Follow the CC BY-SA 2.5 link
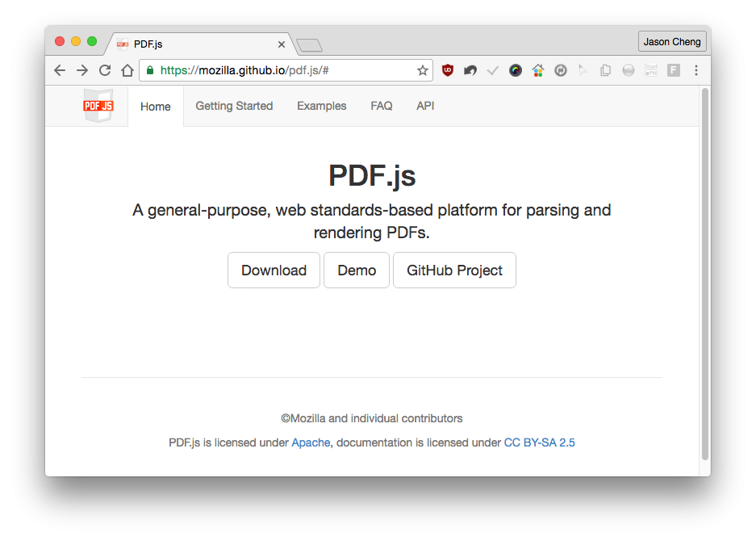 click(x=540, y=442)
